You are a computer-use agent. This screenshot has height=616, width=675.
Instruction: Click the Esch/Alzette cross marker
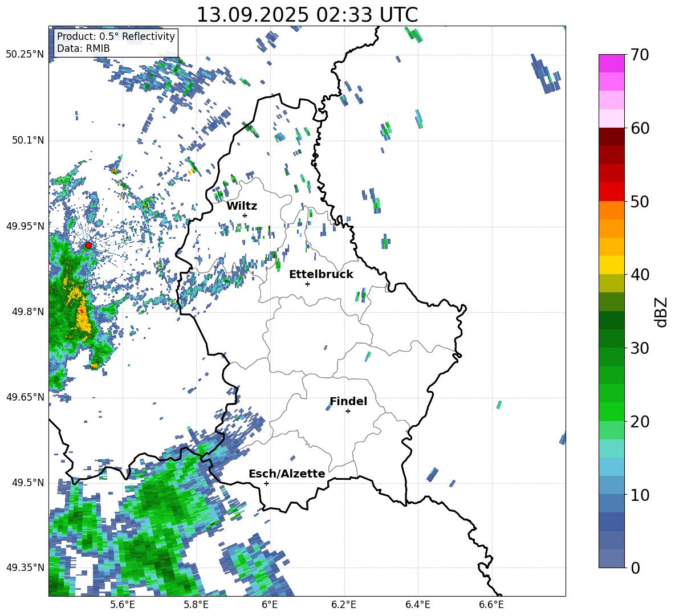[x=266, y=483]
